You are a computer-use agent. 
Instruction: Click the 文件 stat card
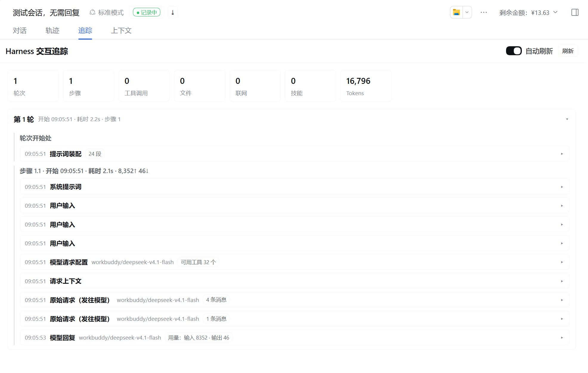pyautogui.click(x=199, y=86)
